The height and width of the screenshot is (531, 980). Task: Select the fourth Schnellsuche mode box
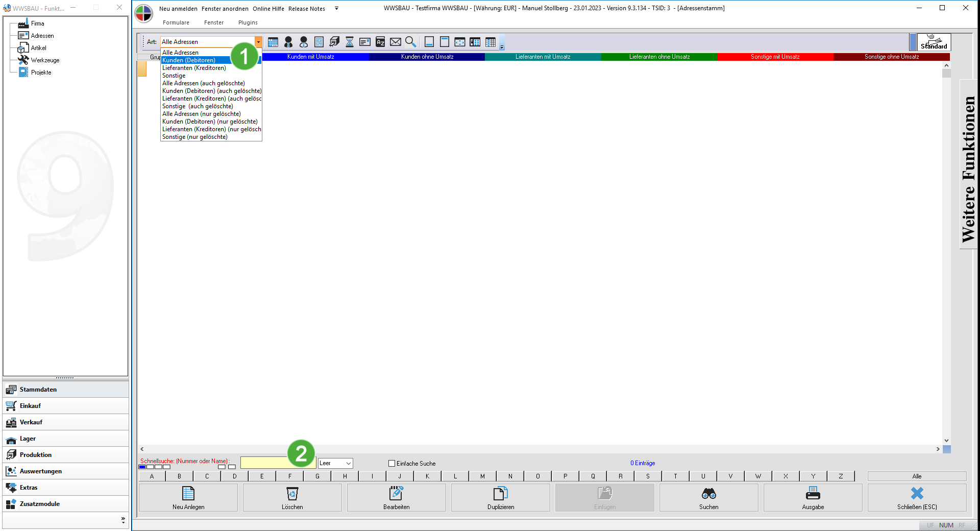(167, 467)
